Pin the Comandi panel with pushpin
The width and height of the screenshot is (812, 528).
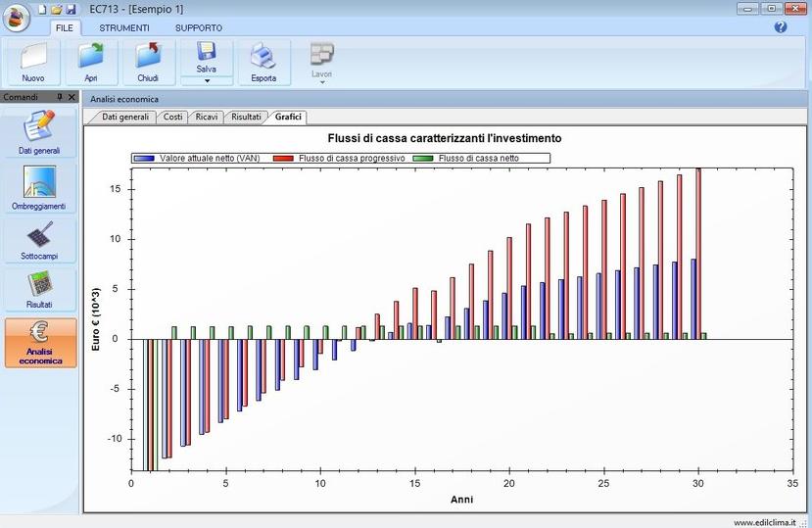[60, 98]
